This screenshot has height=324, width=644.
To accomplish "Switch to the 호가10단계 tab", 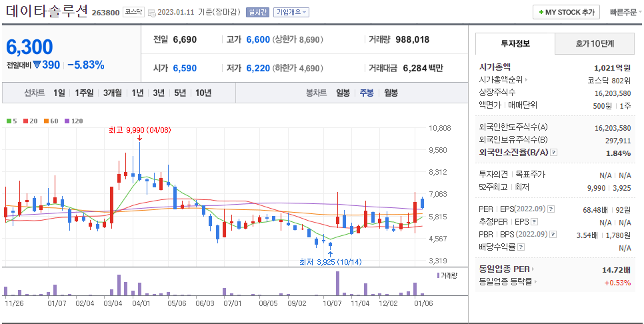I will [x=595, y=43].
